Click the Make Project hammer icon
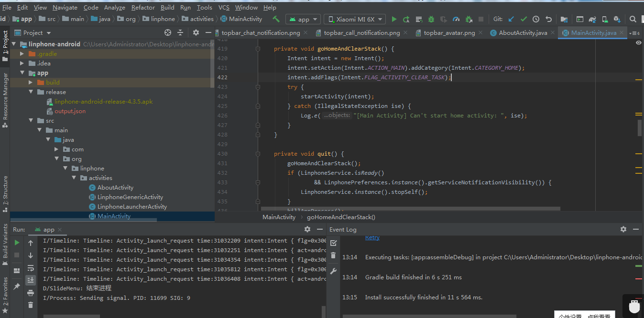 coord(276,19)
